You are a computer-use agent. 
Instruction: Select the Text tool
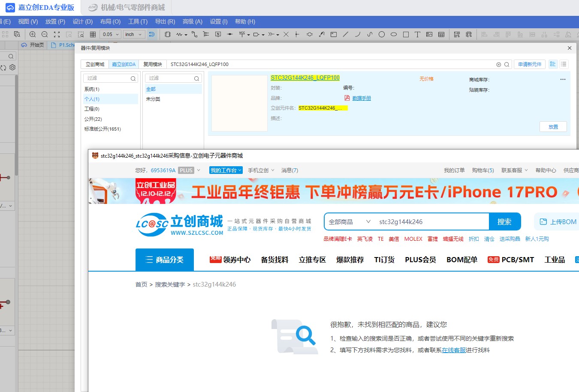pos(417,34)
